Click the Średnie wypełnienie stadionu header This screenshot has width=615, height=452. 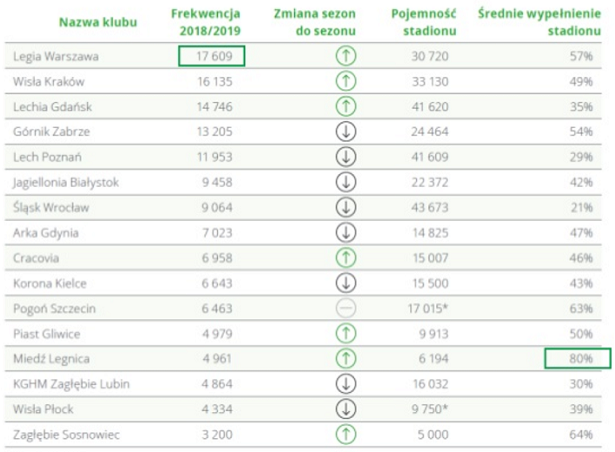539,22
